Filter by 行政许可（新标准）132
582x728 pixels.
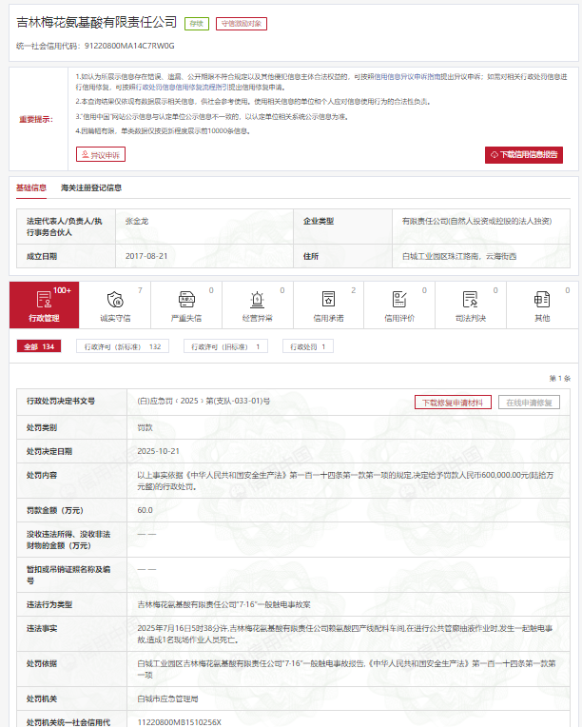point(123,346)
